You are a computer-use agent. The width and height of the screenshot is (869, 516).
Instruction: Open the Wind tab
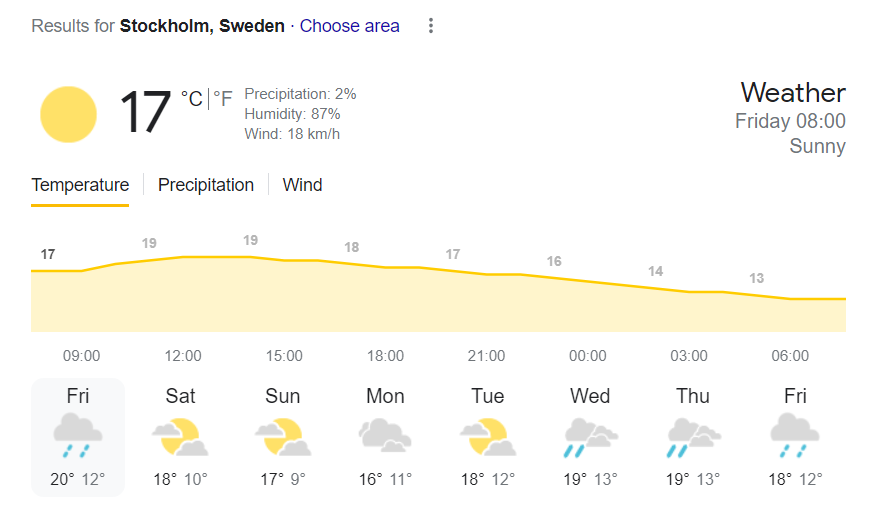tap(302, 185)
